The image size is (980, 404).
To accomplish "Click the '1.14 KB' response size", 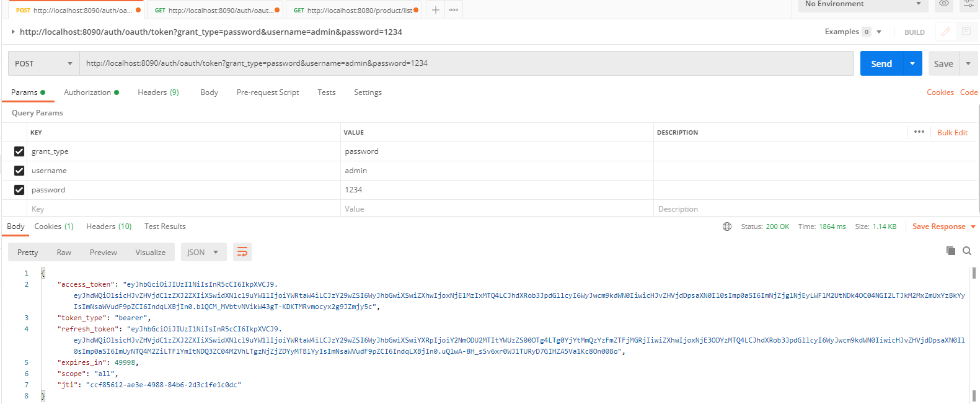I will 885,227.
